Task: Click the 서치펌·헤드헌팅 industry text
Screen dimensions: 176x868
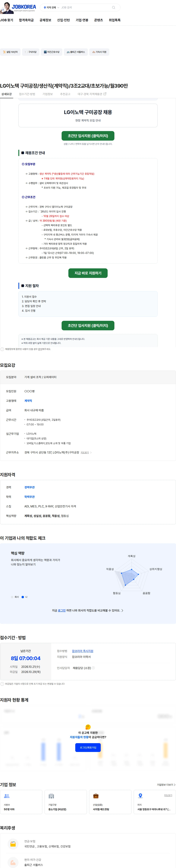Action: (101, 809)
